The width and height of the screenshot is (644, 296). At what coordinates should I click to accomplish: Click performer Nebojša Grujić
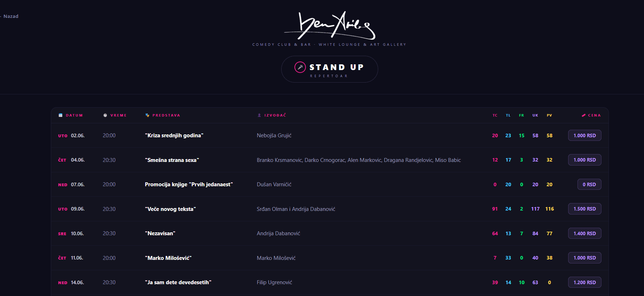[274, 135]
